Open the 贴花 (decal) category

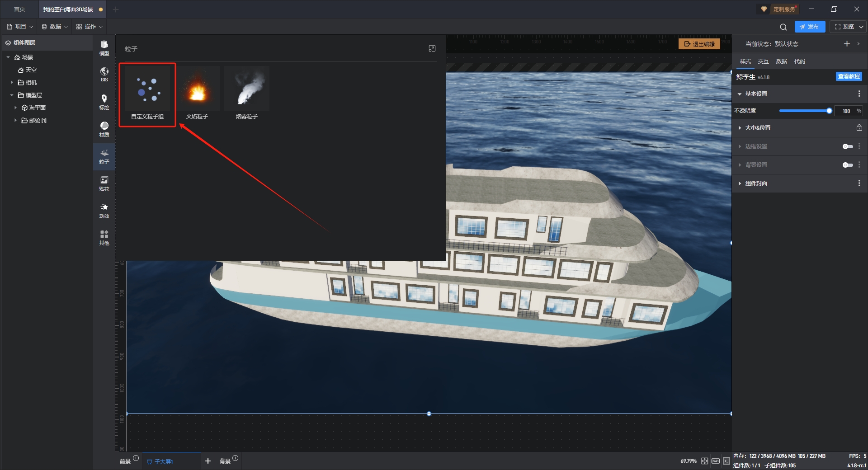tap(104, 183)
